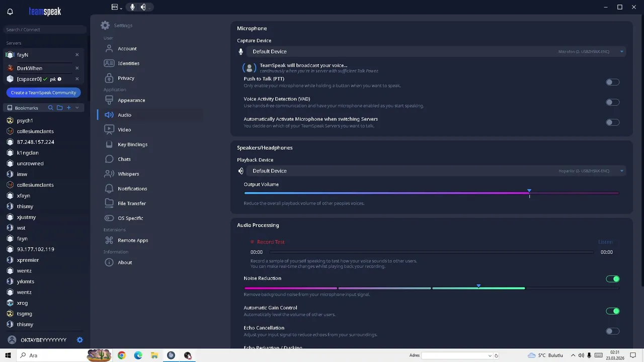Enable Push to Talk toggle
Image resolution: width=644 pixels, height=362 pixels.
coord(612,82)
